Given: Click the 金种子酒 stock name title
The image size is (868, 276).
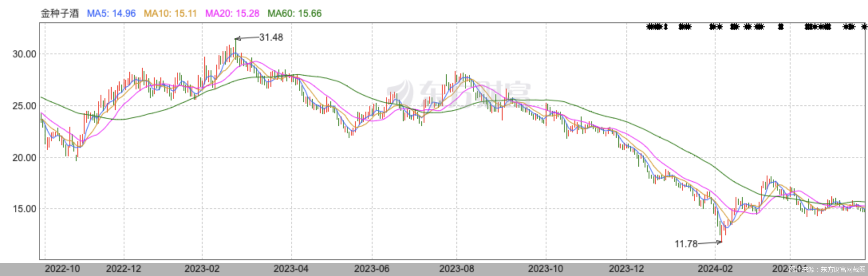Looking at the screenshot, I should (60, 14).
